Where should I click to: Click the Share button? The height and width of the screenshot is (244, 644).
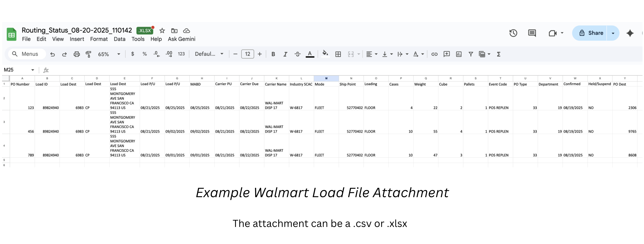point(589,33)
